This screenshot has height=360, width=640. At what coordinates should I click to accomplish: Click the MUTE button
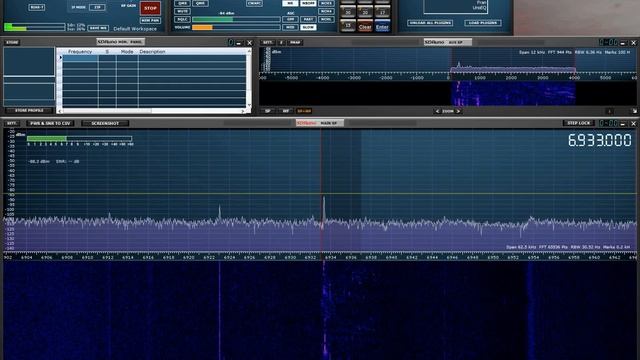[182, 11]
